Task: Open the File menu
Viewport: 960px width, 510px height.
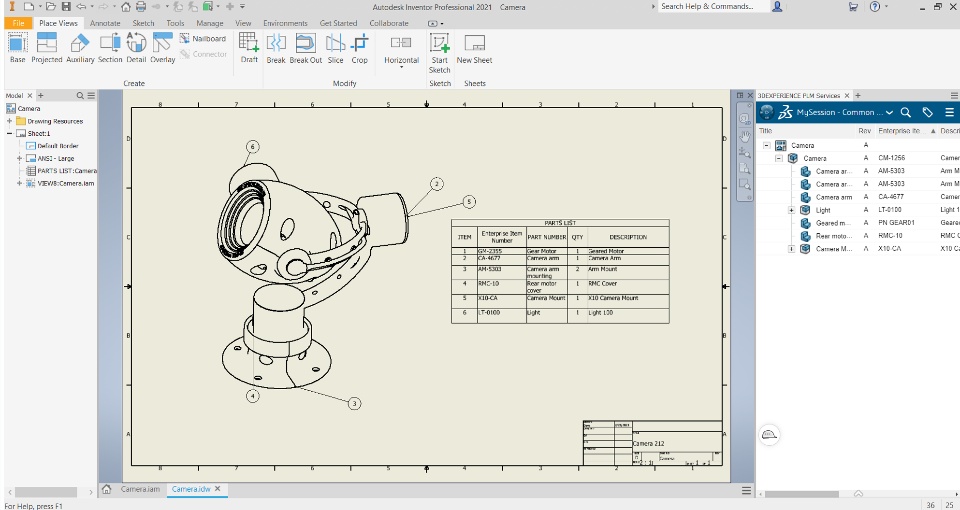Action: pos(18,23)
